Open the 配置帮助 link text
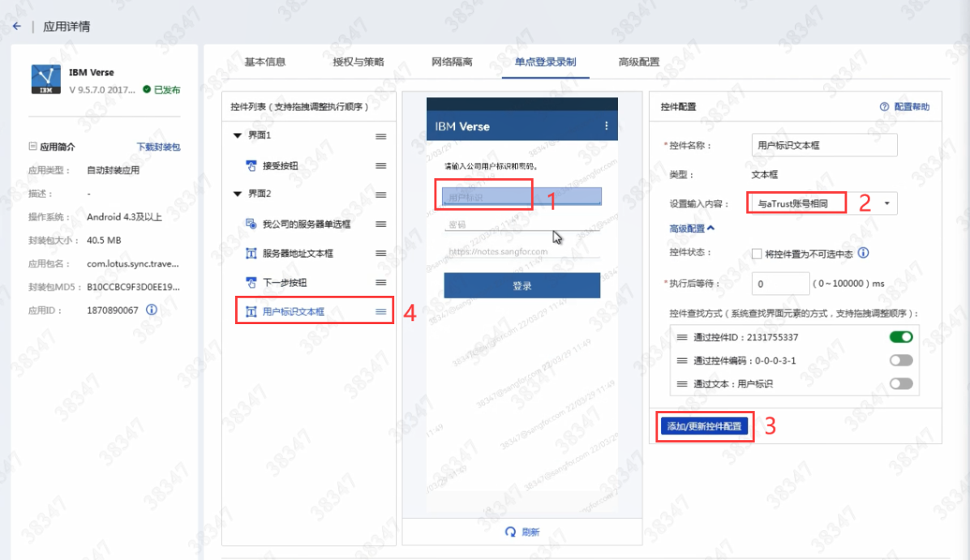 (912, 107)
